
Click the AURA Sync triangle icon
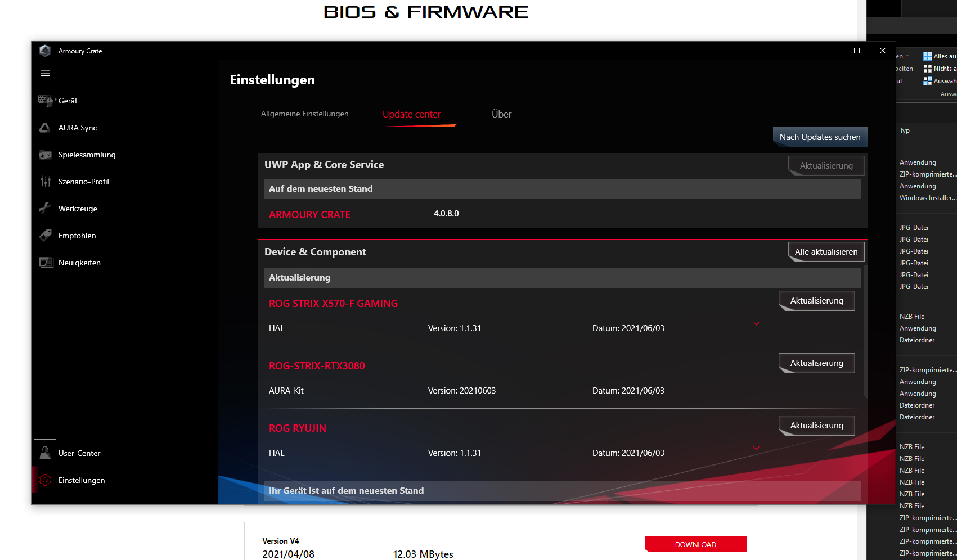pos(45,128)
